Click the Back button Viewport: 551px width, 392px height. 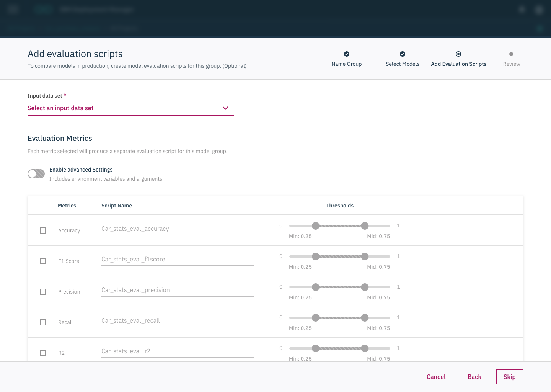pyautogui.click(x=474, y=377)
